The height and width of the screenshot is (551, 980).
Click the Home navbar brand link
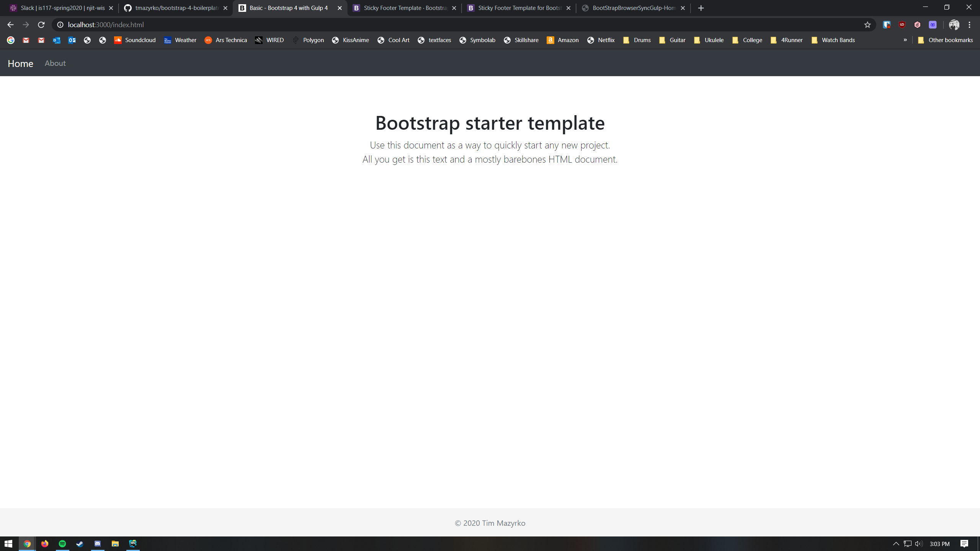(x=20, y=64)
